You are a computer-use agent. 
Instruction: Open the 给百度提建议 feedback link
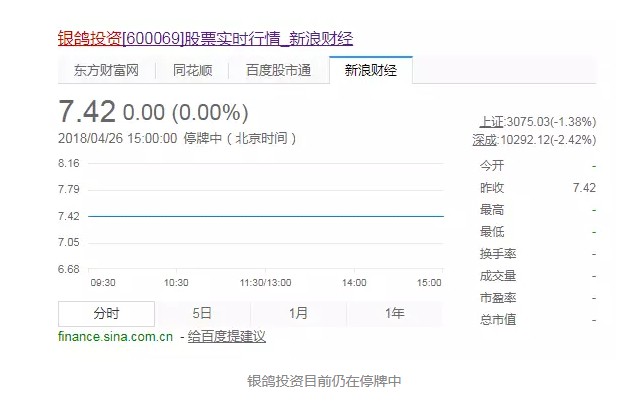click(x=227, y=337)
